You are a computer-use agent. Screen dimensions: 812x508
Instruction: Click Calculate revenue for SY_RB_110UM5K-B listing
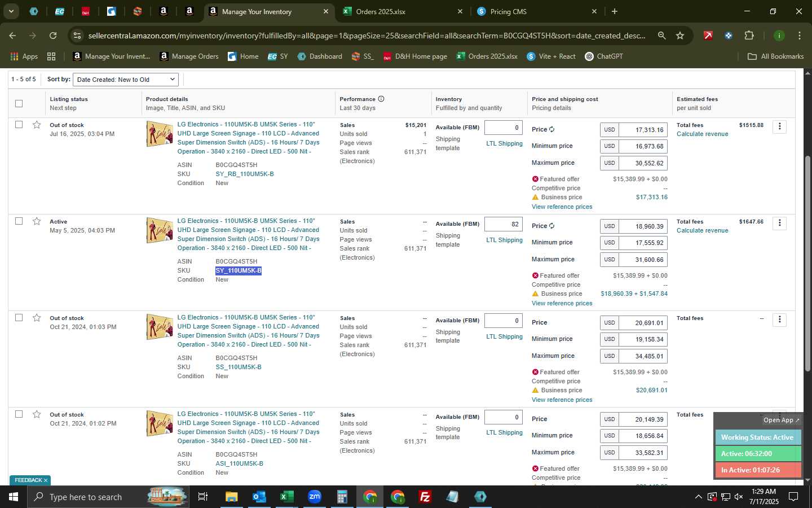[702, 134]
